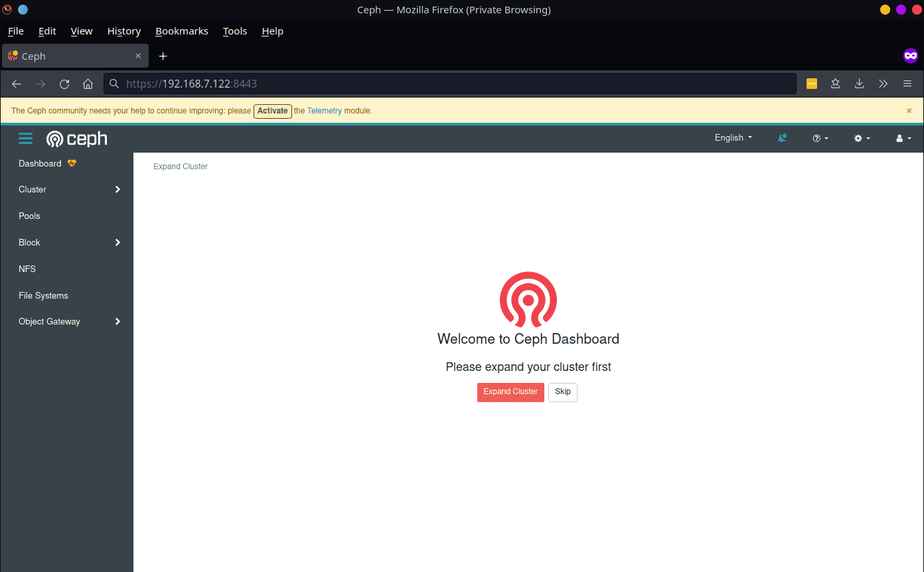Open the settings gear dropdown
Image resolution: width=924 pixels, height=572 pixels.
(862, 138)
